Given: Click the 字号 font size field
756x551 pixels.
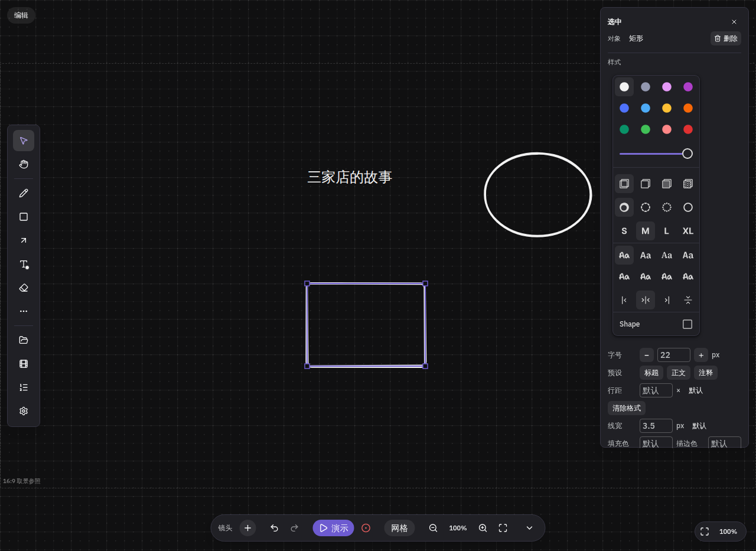Looking at the screenshot, I should 674,355.
